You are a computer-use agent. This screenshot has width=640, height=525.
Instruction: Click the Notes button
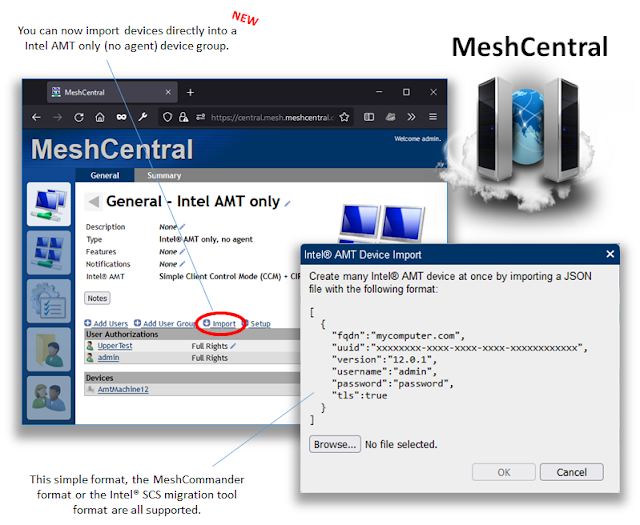point(97,298)
